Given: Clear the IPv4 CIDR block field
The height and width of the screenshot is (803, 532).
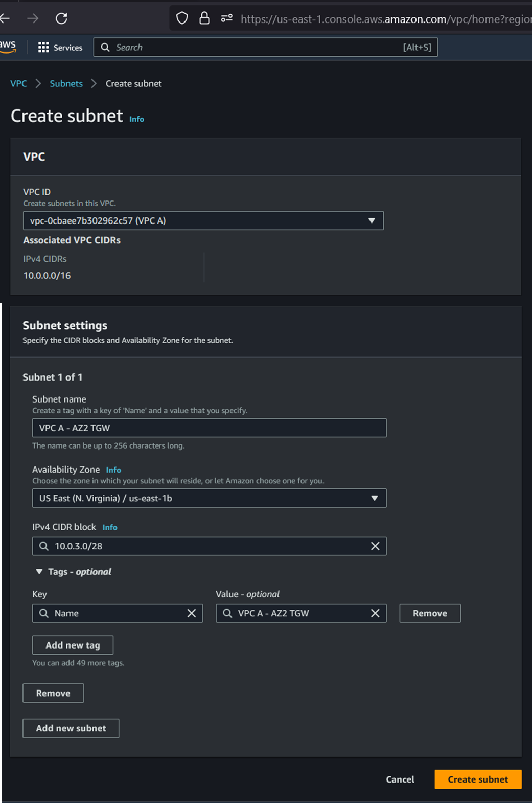Looking at the screenshot, I should pyautogui.click(x=375, y=546).
